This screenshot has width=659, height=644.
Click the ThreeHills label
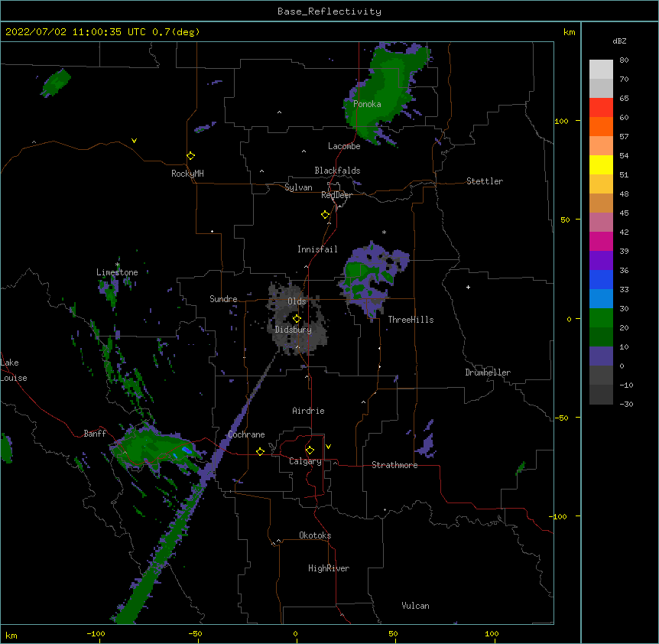click(411, 320)
